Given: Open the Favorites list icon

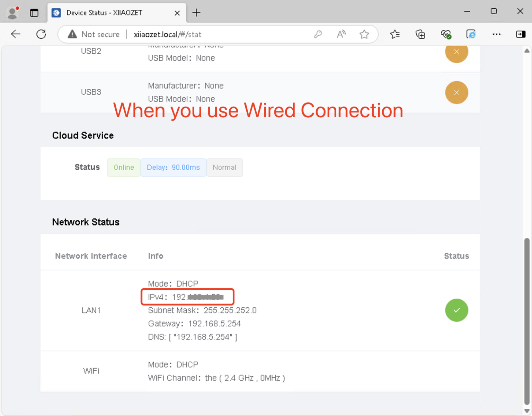Looking at the screenshot, I should (x=395, y=34).
